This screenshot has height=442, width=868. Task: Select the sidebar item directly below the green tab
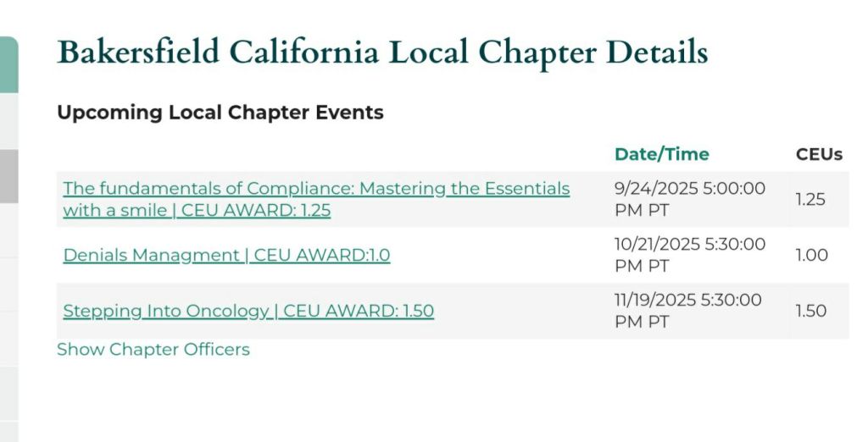click(x=8, y=121)
